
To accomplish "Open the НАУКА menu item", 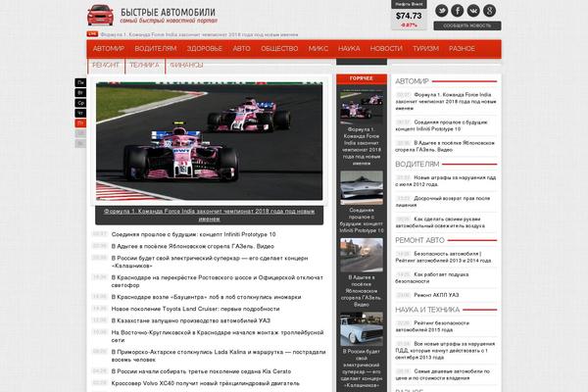I will pos(349,49).
